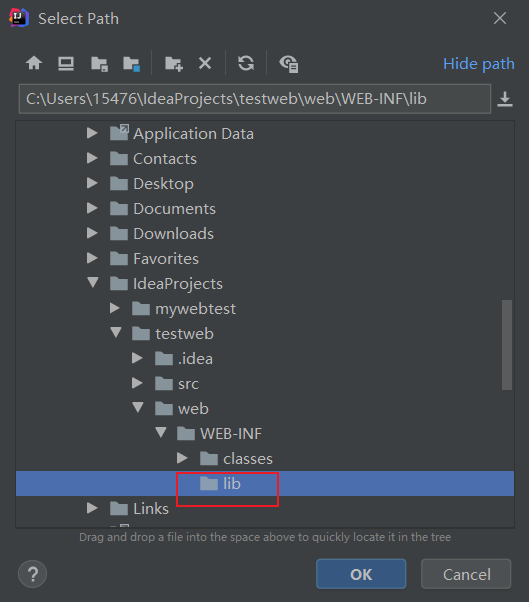
Task: Jump to Desktop directory icon
Action: coord(66,63)
